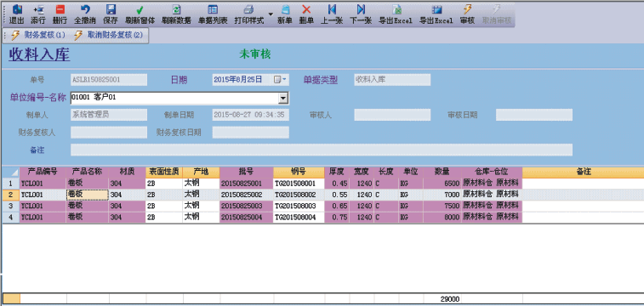Screen dimensions: 644x306
Task: Undo all with 全撤消 icon
Action: point(84,14)
